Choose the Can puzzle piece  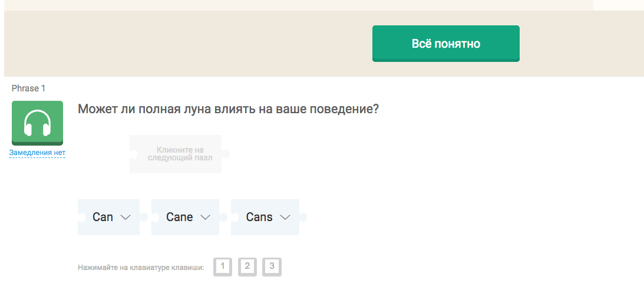tap(108, 217)
